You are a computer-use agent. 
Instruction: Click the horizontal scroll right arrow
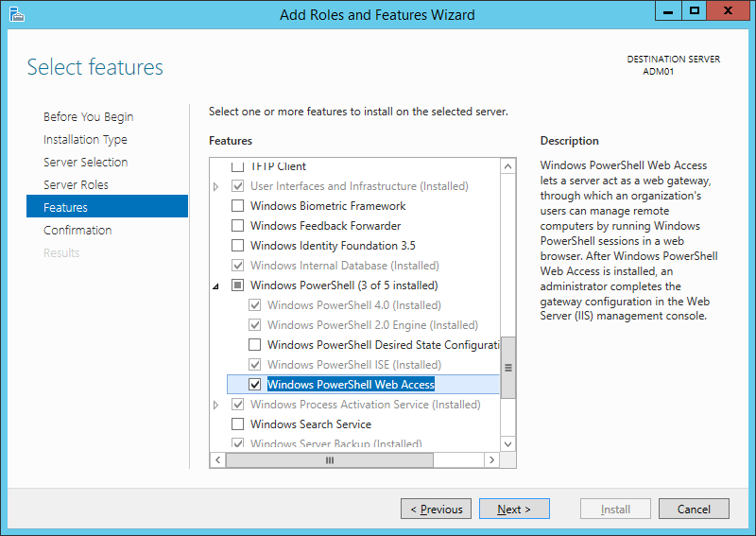click(491, 459)
